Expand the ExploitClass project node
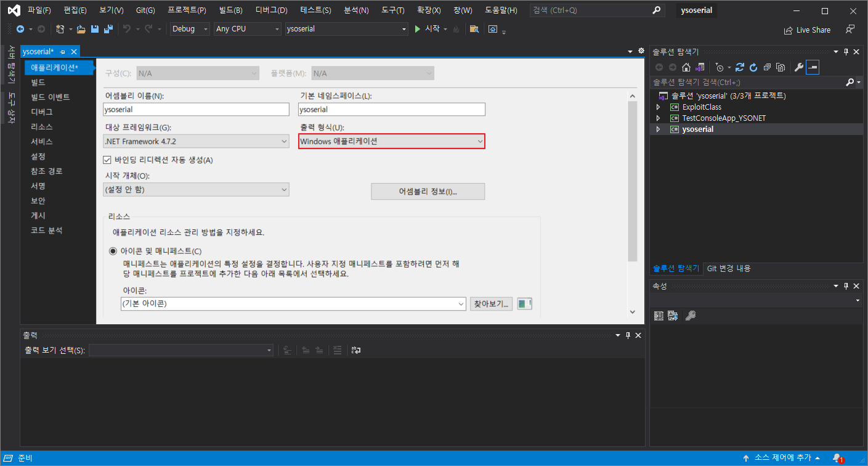Viewport: 868px width, 466px height. click(659, 107)
